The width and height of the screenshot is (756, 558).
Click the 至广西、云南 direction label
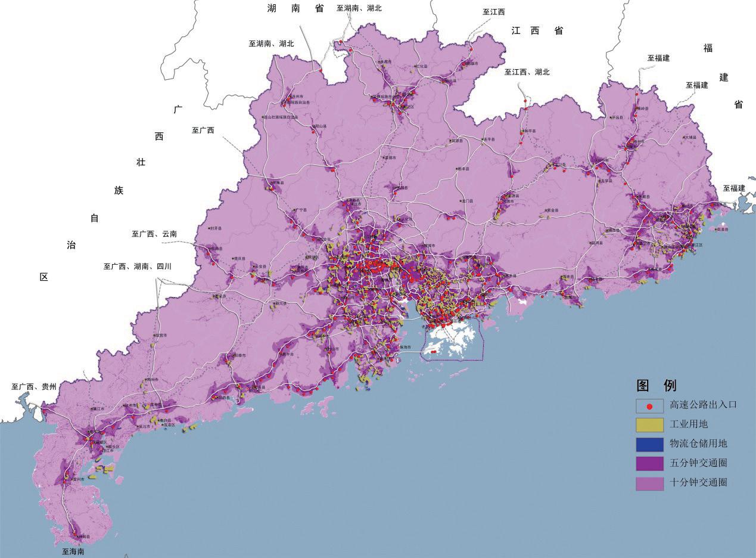pyautogui.click(x=154, y=234)
